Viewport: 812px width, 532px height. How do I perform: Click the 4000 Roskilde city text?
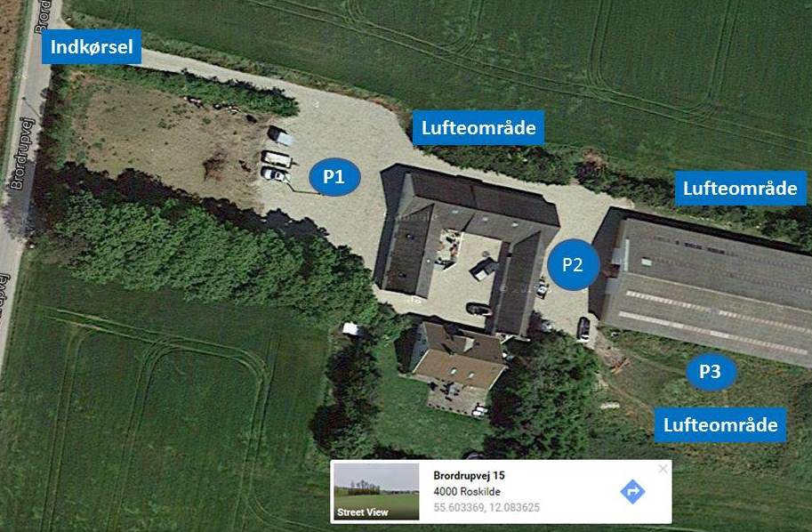[x=467, y=492]
